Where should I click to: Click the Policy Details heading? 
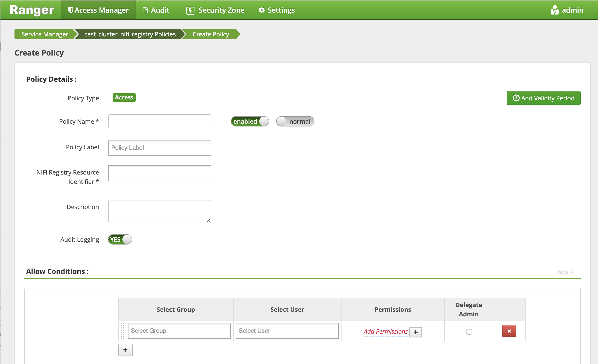point(51,79)
